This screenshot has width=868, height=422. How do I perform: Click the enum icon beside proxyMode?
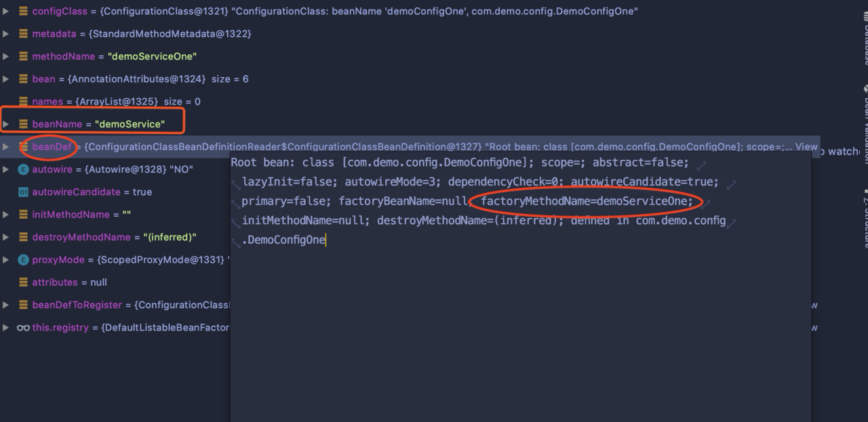pos(23,259)
